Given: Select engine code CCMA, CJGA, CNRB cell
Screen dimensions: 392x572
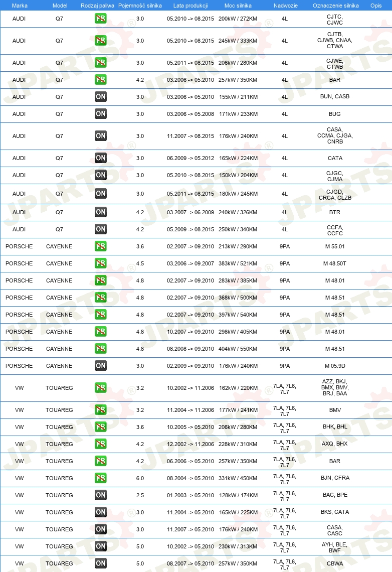Looking at the screenshot, I should coord(335,135).
